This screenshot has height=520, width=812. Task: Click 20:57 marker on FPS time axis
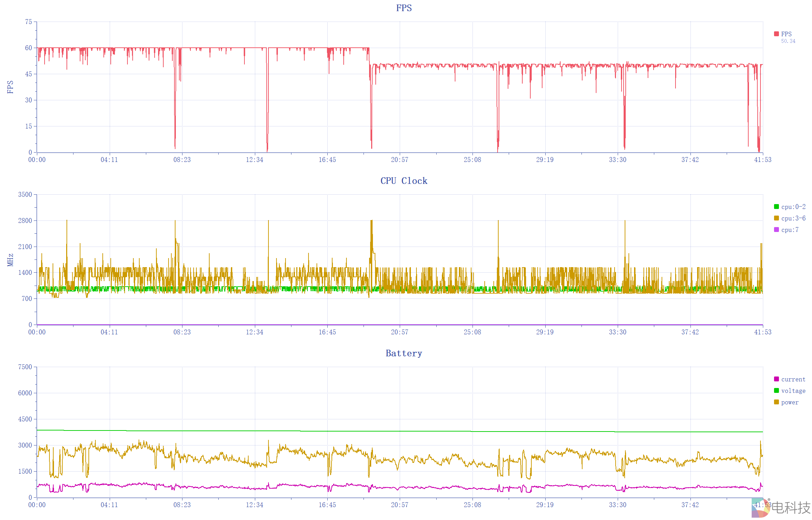click(x=399, y=160)
